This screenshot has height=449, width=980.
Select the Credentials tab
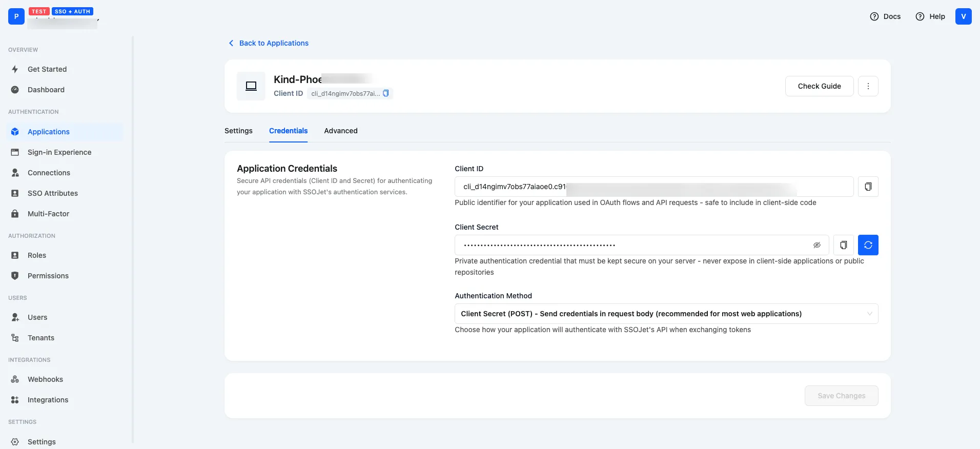[x=288, y=131]
